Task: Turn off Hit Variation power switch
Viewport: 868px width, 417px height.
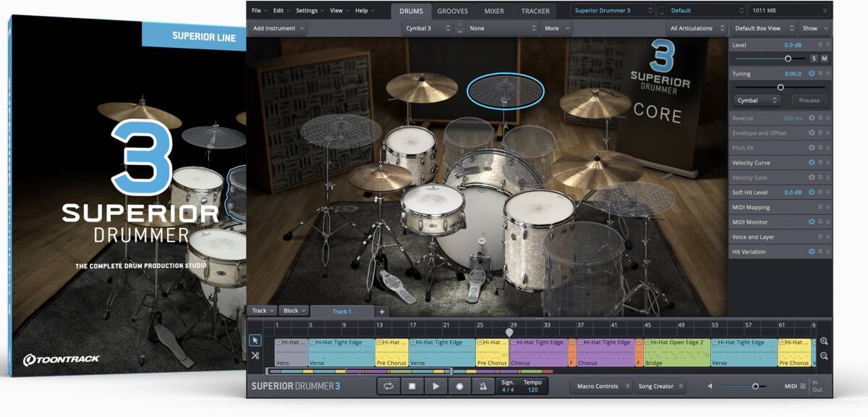Action: coord(811,251)
